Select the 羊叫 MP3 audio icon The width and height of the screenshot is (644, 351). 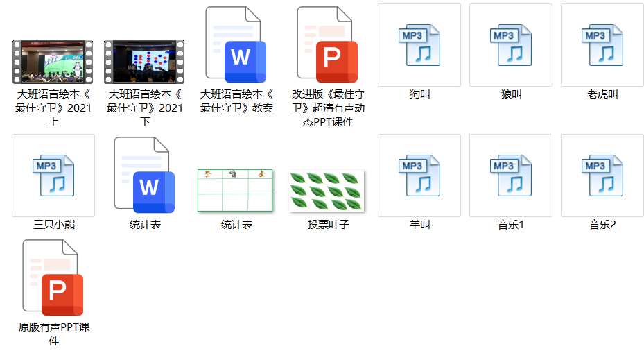419,175
